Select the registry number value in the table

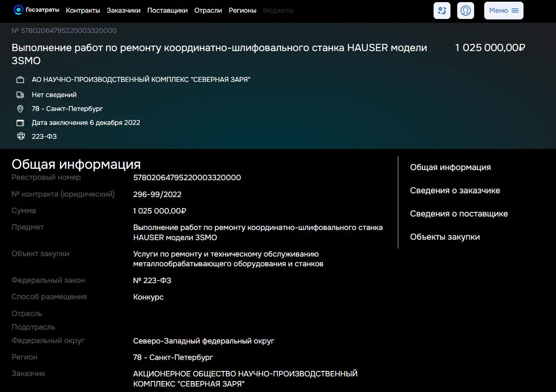tap(187, 178)
